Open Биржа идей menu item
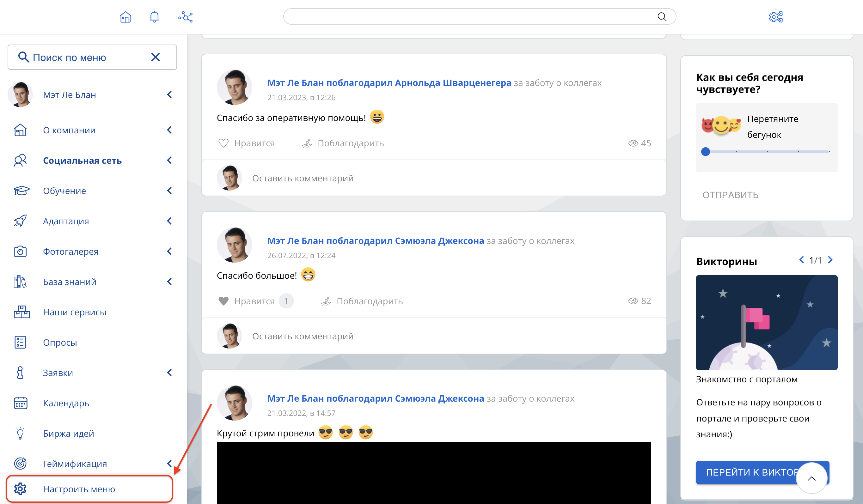Viewport: 863px width, 504px height. point(69,434)
